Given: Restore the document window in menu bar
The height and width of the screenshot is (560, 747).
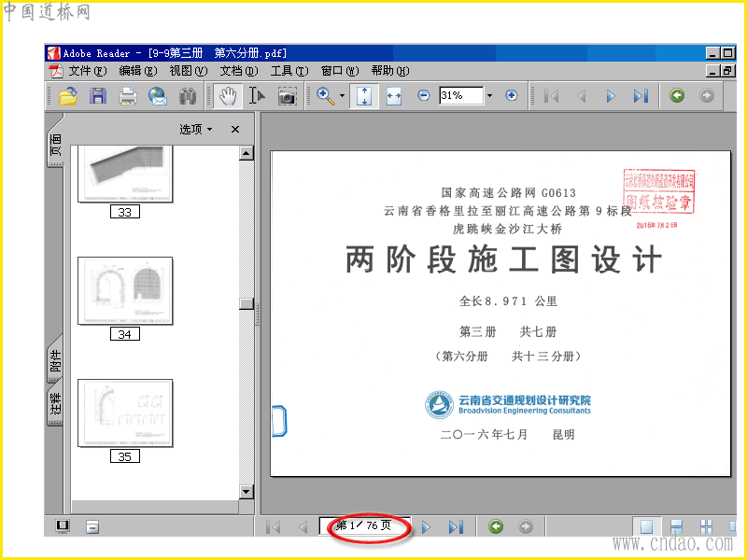Looking at the screenshot, I should (727, 71).
